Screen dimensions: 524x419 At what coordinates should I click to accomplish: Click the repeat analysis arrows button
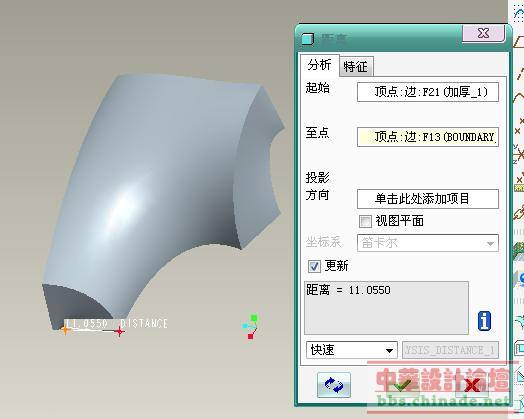coord(334,385)
